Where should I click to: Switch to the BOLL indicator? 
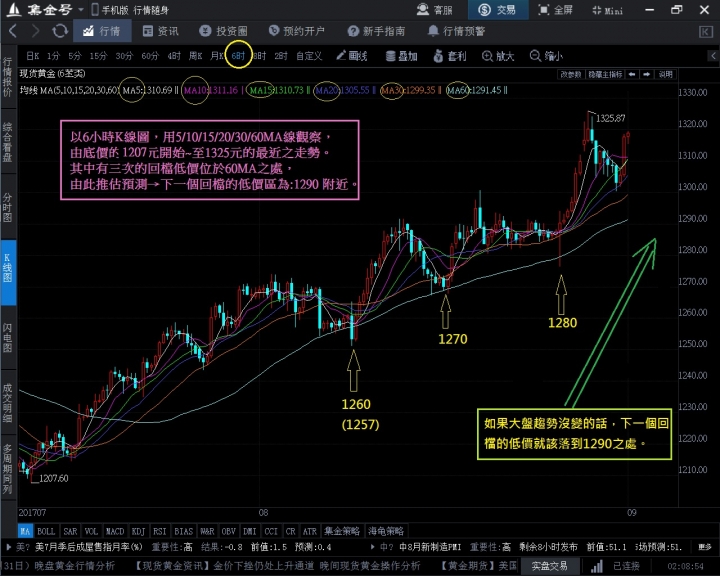coord(46,531)
